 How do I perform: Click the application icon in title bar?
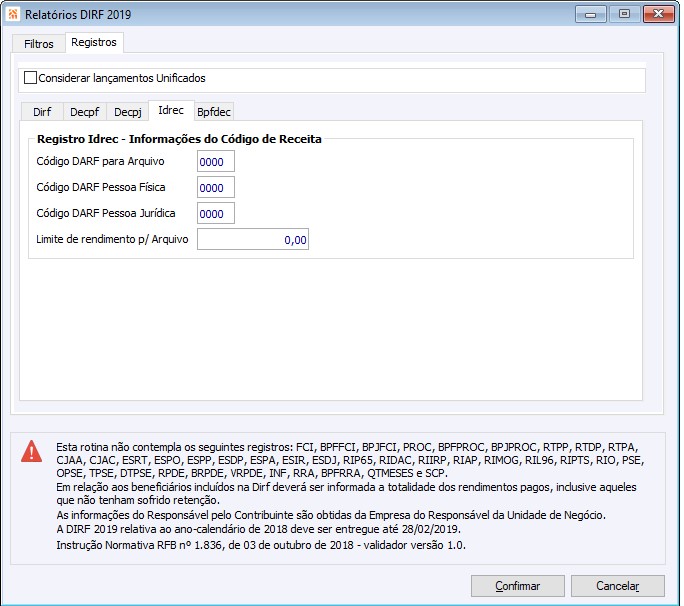click(13, 14)
